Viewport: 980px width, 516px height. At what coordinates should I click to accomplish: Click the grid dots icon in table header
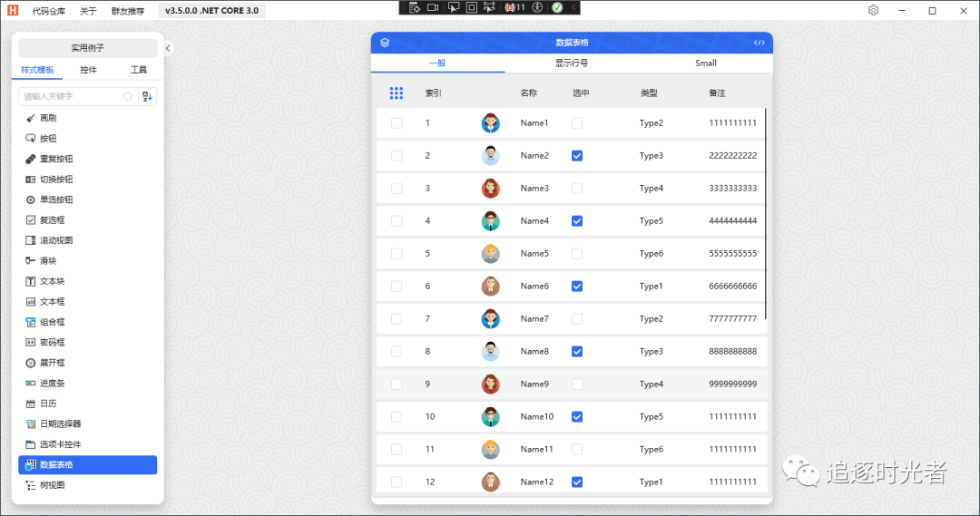click(x=397, y=93)
